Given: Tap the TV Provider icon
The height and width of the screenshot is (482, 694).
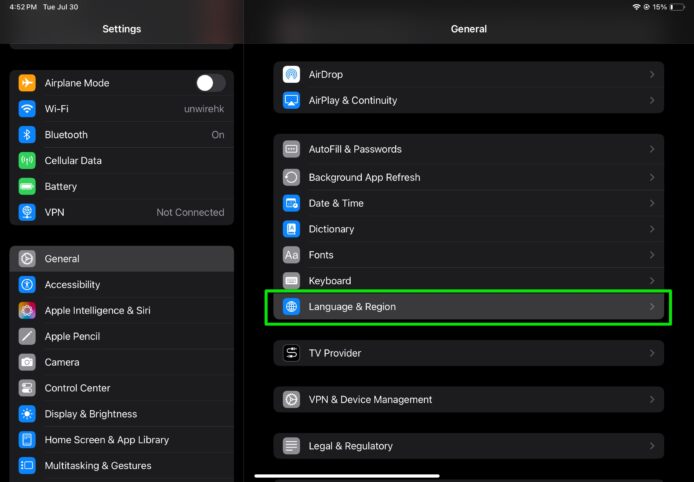Looking at the screenshot, I should 291,353.
